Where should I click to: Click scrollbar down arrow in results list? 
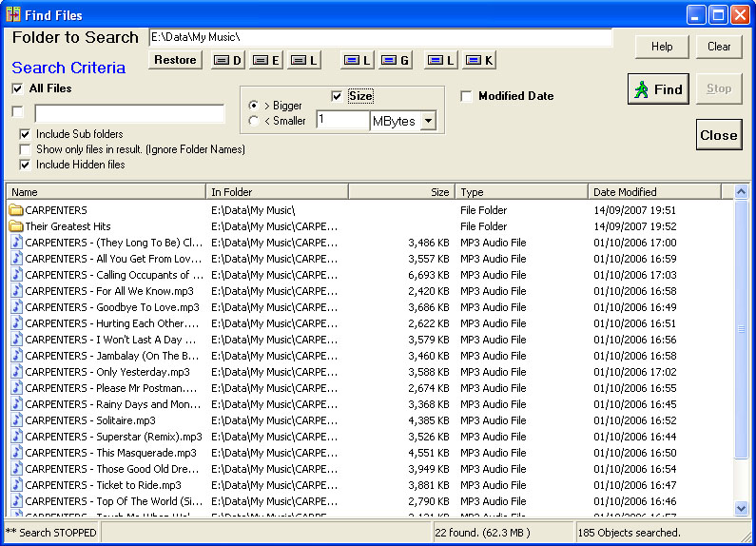pos(741,508)
